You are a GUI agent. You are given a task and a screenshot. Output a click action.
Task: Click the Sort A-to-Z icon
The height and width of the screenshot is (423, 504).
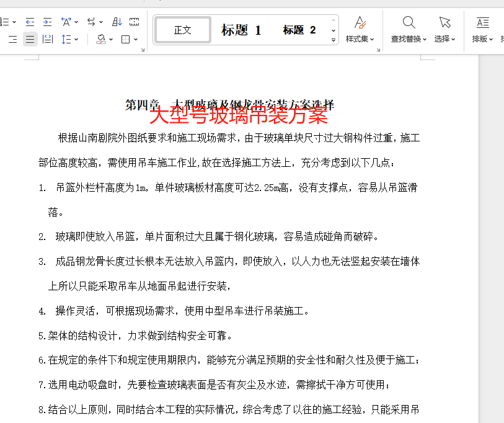(117, 22)
